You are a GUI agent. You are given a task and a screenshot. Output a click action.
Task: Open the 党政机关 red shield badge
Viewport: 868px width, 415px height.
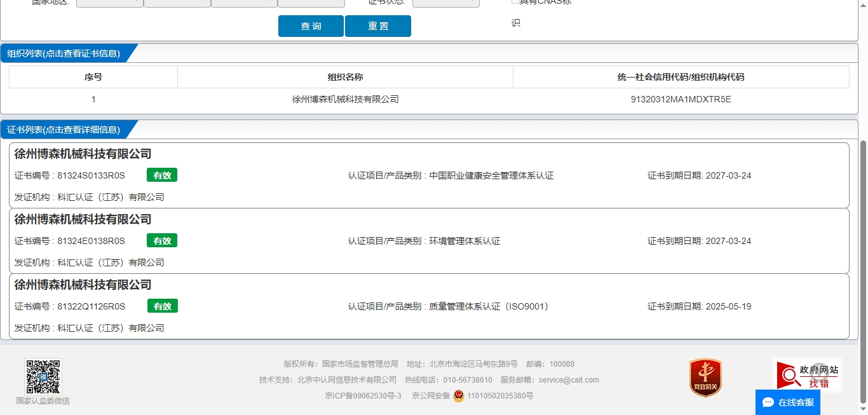[x=705, y=378]
